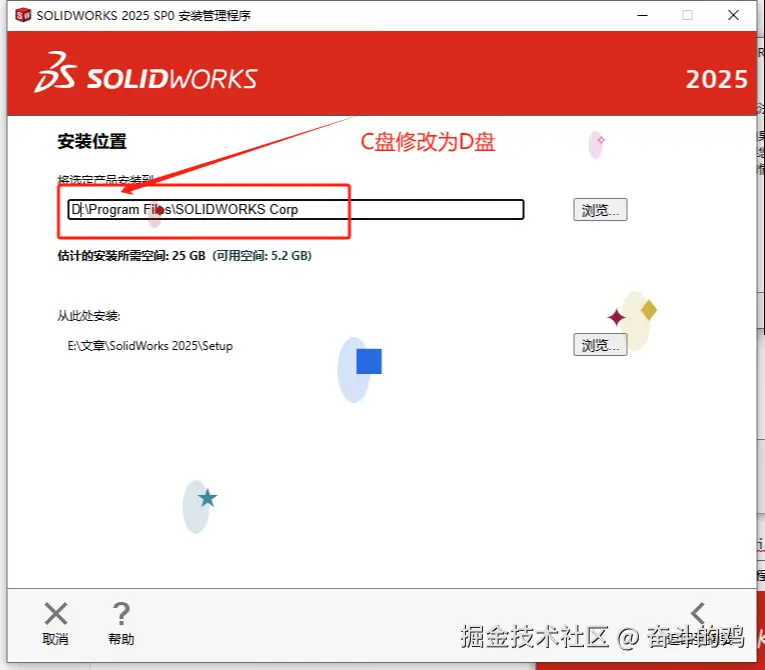This screenshot has width=765, height=670.
Task: Browse for the install-from source folder
Action: pos(600,345)
